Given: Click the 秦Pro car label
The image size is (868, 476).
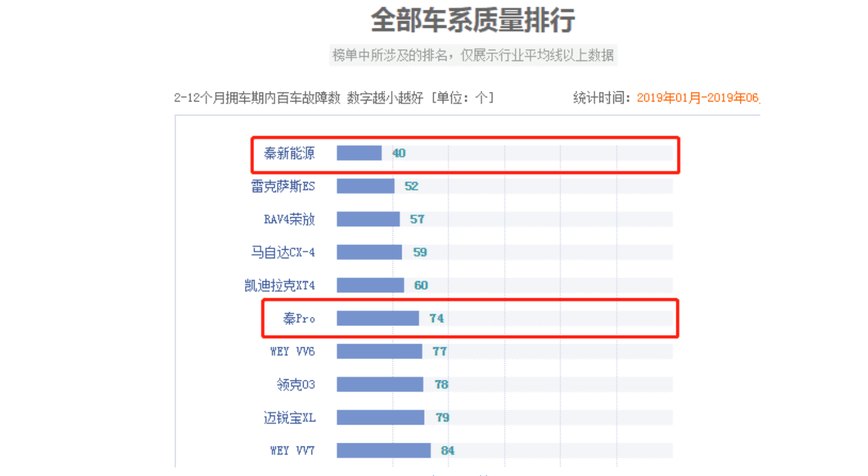Looking at the screenshot, I should [x=299, y=318].
